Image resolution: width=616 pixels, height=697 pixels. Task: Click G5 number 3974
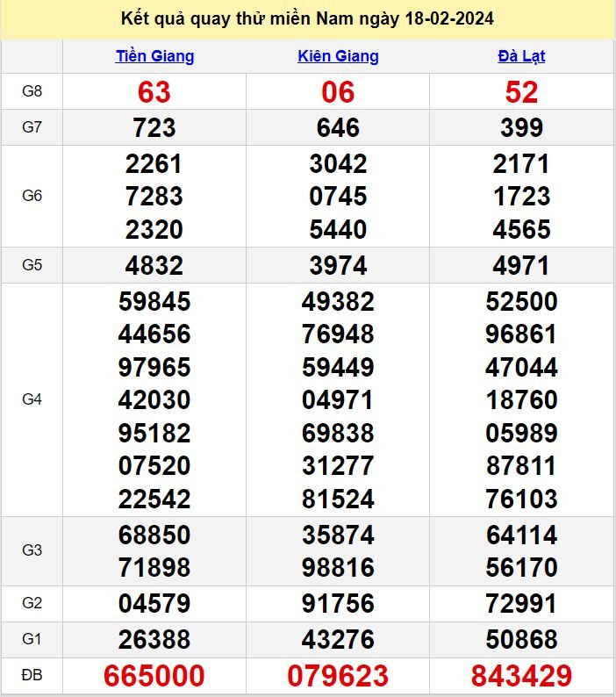(x=338, y=266)
